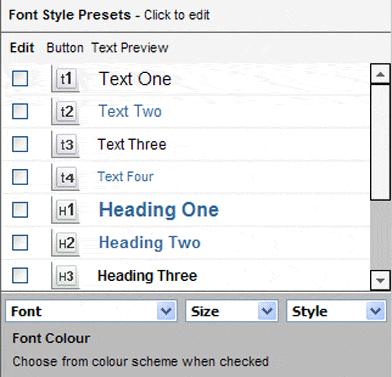
Task: Click the t1 preset button icon
Action: 66,79
